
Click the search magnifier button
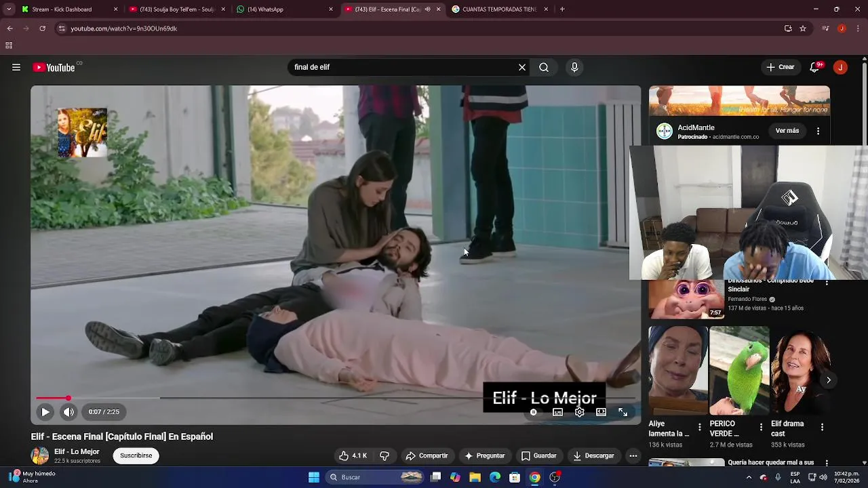click(x=544, y=67)
